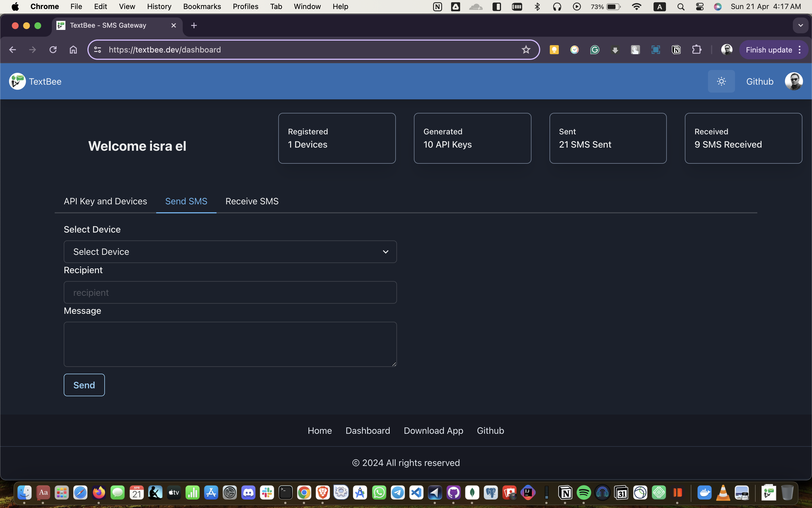Open Finder from the dock

coord(24,493)
